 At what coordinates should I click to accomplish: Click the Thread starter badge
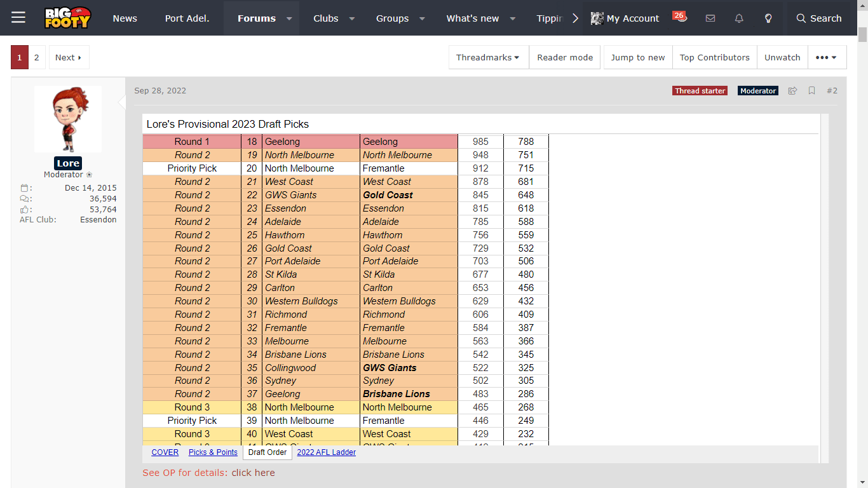pyautogui.click(x=700, y=91)
